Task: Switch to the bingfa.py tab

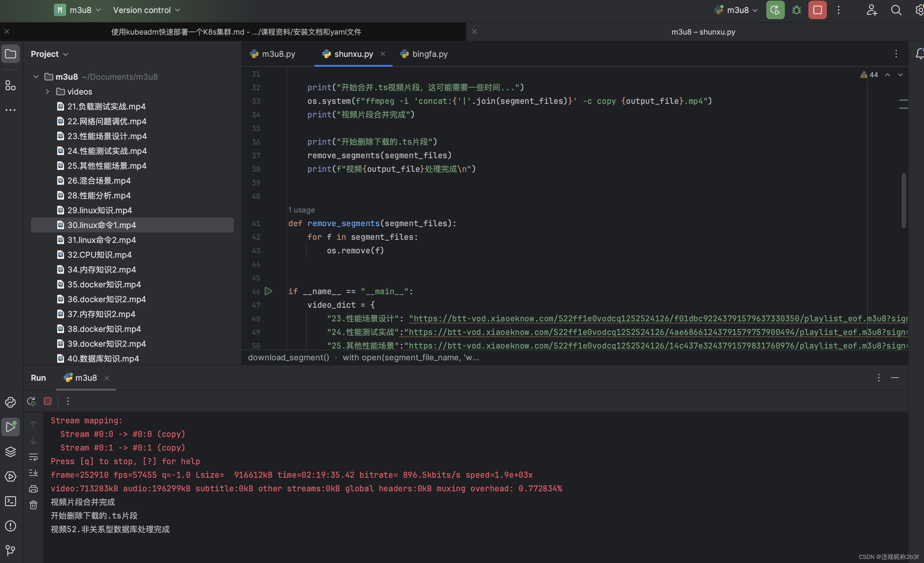Action: click(x=429, y=53)
